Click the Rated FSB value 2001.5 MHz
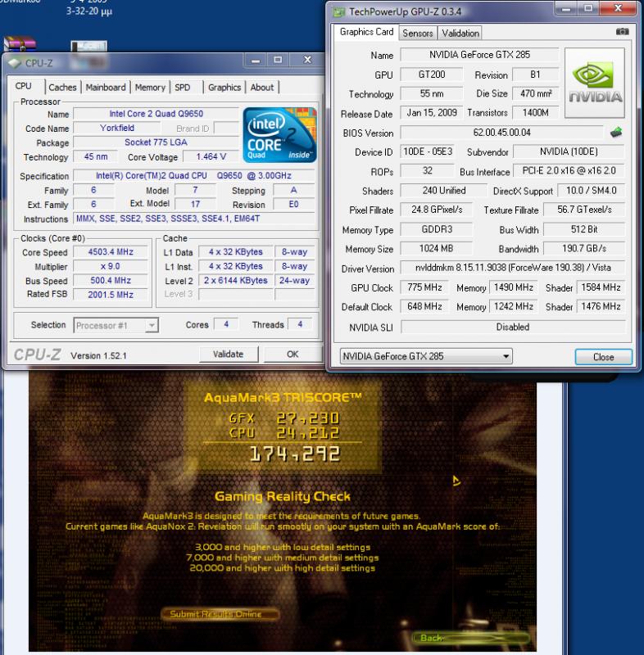Image resolution: width=644 pixels, height=655 pixels. click(x=111, y=295)
